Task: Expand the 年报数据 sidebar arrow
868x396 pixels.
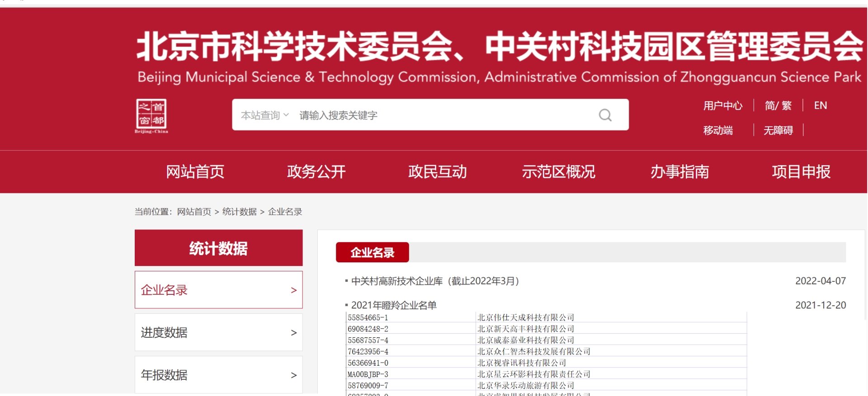Action: [293, 375]
